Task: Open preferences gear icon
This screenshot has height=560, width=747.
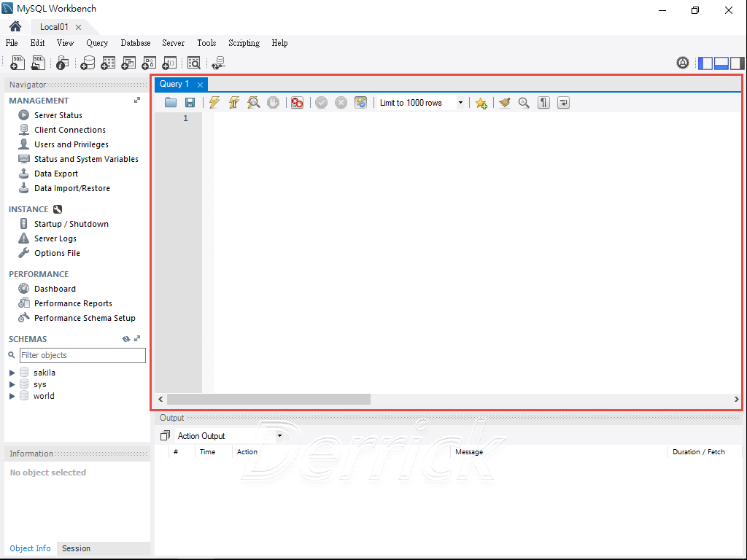Action: click(x=683, y=63)
